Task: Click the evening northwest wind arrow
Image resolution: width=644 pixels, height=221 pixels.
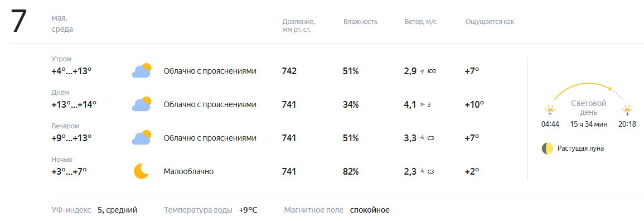Action: 422,138
